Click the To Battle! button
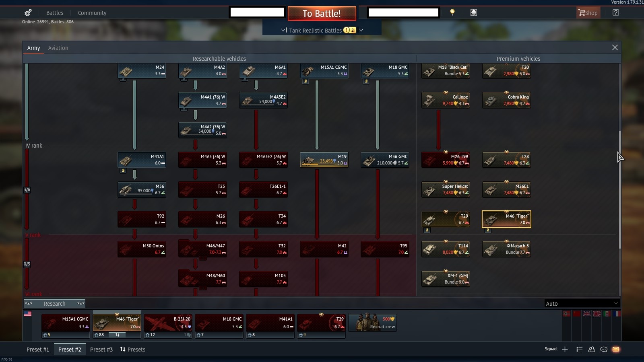This screenshot has height=362, width=644. point(322,13)
